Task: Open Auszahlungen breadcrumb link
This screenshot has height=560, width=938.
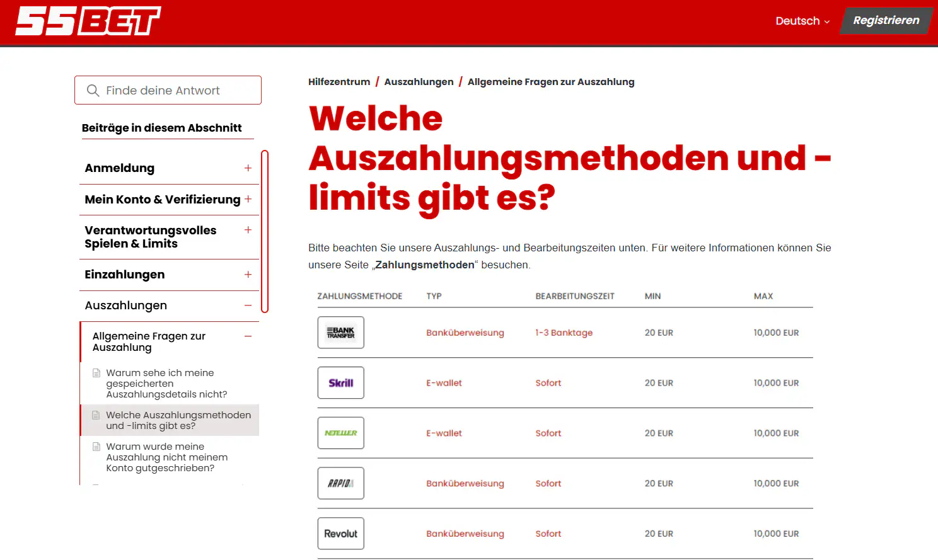Action: [x=419, y=82]
